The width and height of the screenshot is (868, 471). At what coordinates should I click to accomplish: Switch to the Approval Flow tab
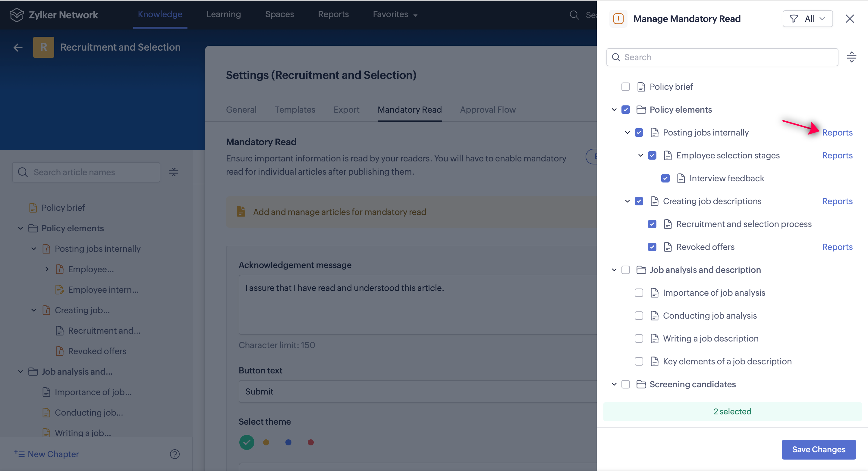(488, 110)
